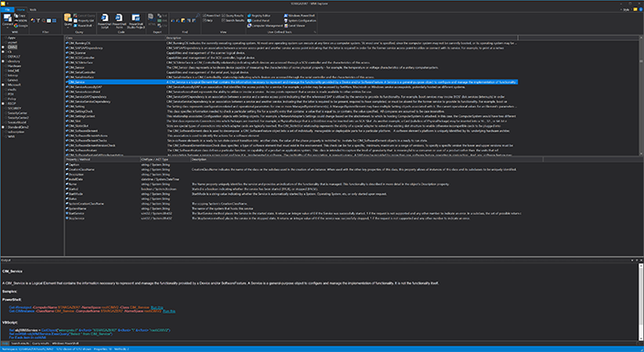This screenshot has height=352, width=644.
Task: Search selected class on Google
Action: (x=20, y=26)
